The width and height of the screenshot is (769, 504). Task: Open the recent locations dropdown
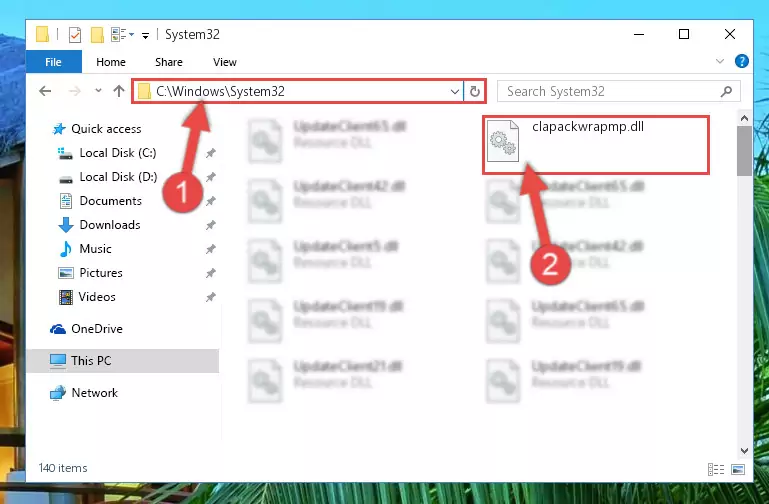(98, 91)
